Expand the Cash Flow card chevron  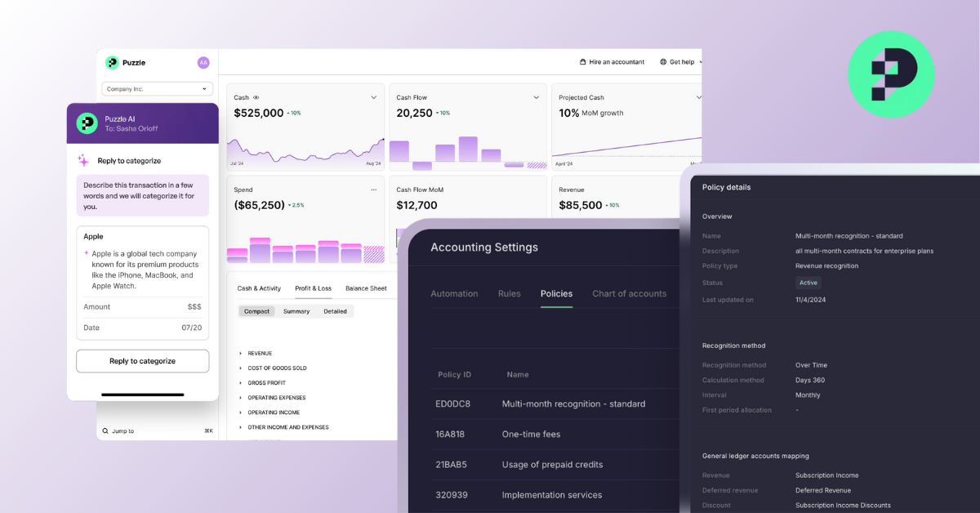click(536, 97)
